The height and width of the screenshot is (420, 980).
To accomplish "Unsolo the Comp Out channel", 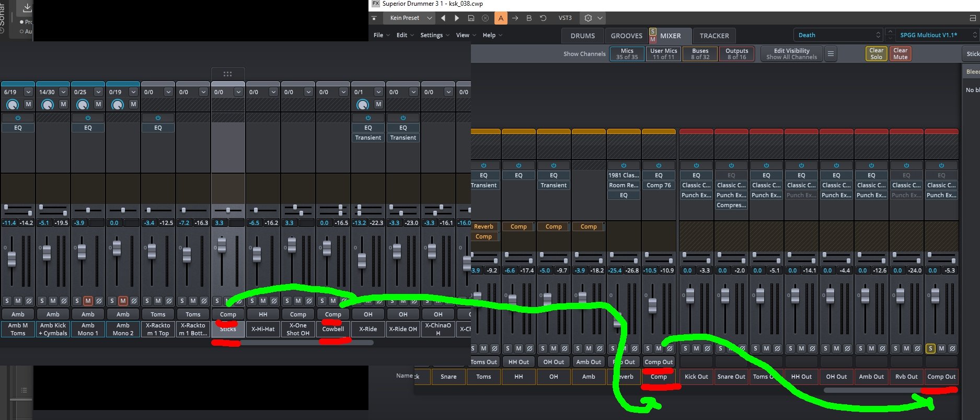I will pyautogui.click(x=930, y=348).
